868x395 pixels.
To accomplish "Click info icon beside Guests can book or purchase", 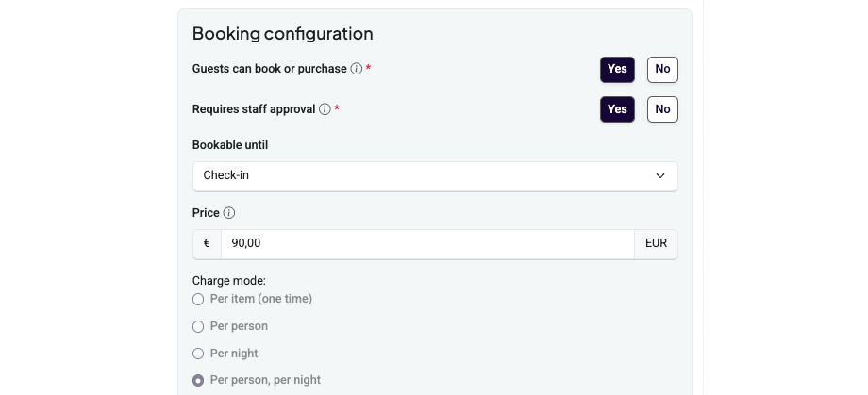I will point(357,69).
